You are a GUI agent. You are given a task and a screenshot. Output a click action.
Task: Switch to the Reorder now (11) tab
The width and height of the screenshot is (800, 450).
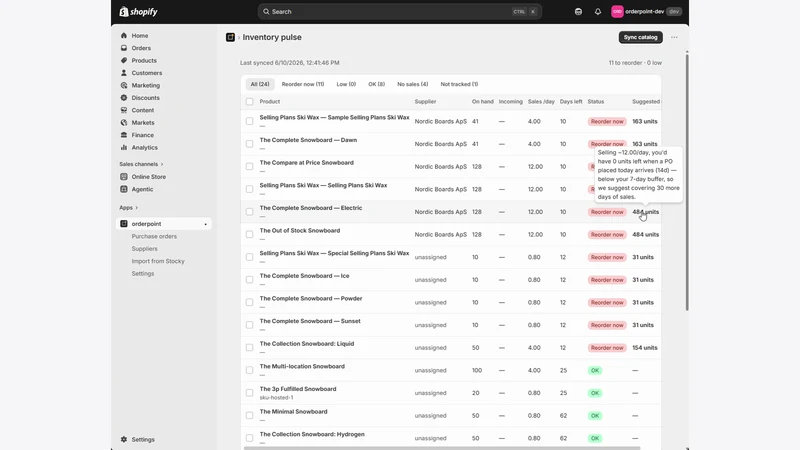tap(303, 84)
